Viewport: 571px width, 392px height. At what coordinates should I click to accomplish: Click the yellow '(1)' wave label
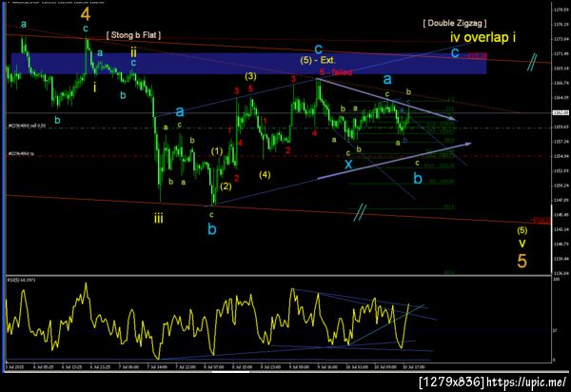click(x=217, y=151)
